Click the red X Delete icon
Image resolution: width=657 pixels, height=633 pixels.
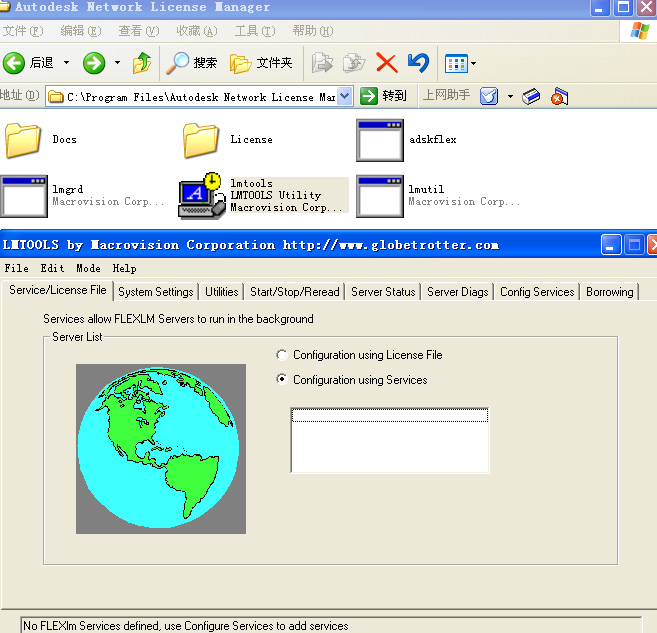(x=386, y=63)
